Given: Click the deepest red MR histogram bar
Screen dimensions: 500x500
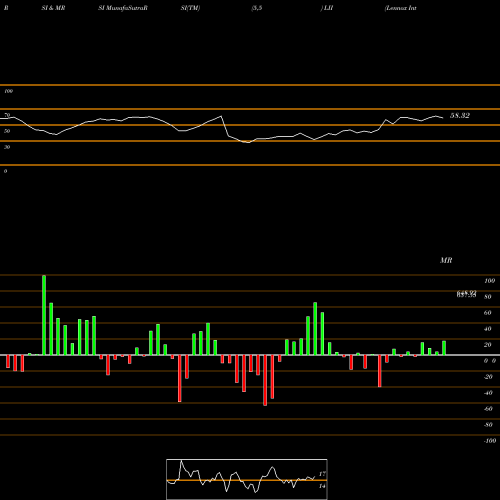Looking at the screenshot, I should pos(265,380).
